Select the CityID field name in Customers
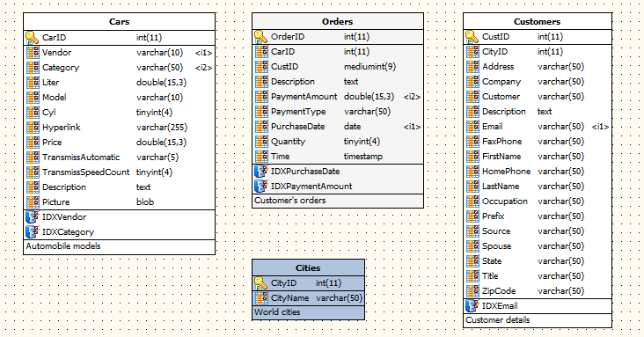Screen dimensions: 644x337 [x=494, y=52]
